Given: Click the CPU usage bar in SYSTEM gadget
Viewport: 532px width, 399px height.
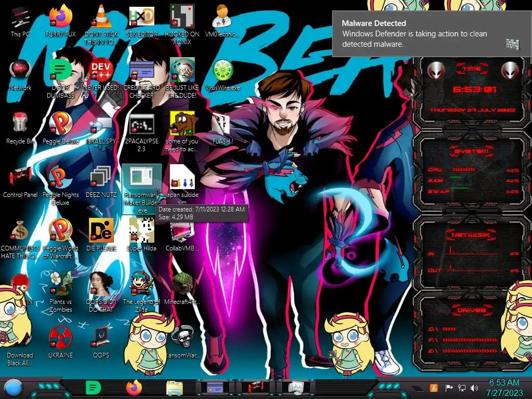Looking at the screenshot, I should (463, 170).
